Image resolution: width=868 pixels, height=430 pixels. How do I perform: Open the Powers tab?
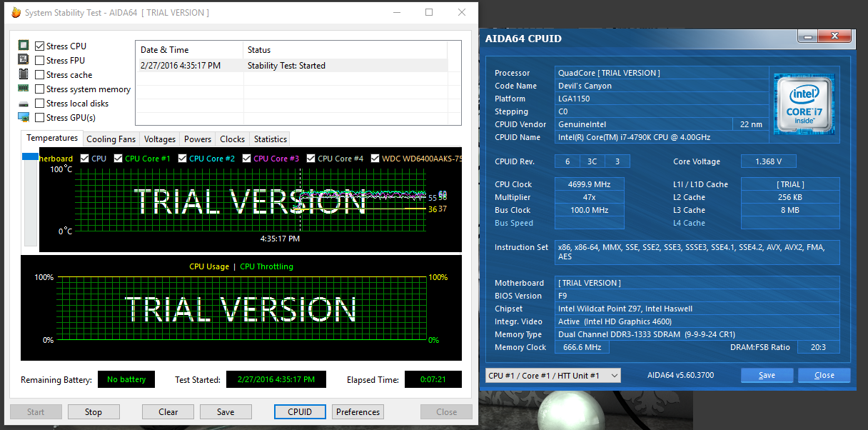pos(198,139)
